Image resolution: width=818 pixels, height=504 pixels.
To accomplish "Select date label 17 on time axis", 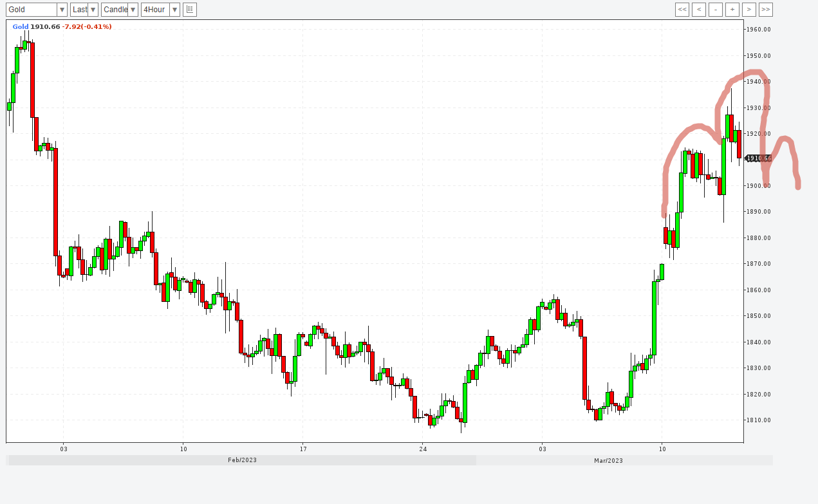I will [302, 449].
